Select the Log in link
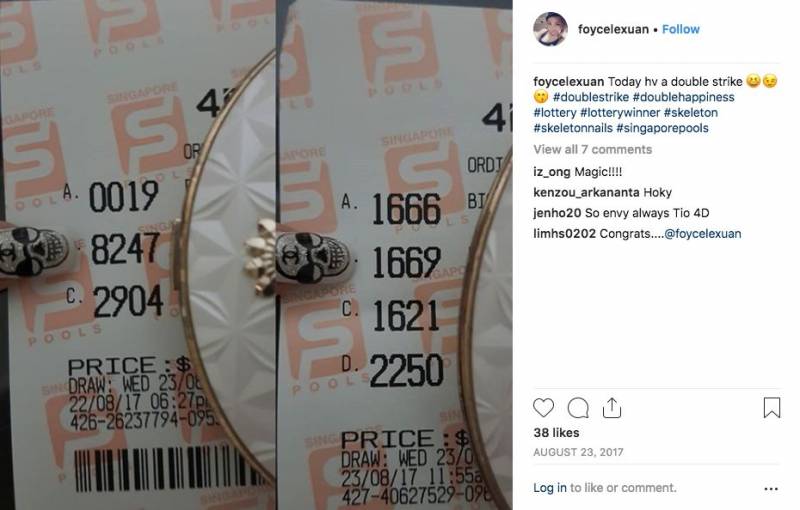This screenshot has width=800, height=510. [x=549, y=488]
